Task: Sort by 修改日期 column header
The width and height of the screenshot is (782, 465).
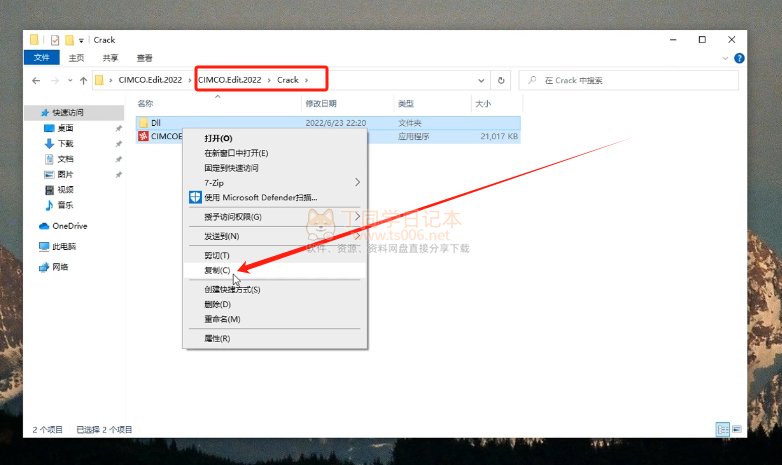Action: click(x=321, y=104)
